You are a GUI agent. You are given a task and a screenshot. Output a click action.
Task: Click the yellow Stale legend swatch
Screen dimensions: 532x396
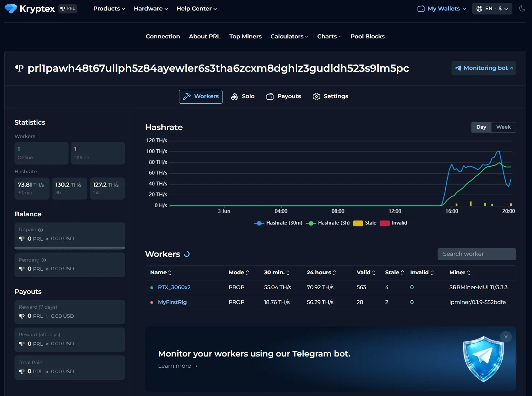pos(358,223)
